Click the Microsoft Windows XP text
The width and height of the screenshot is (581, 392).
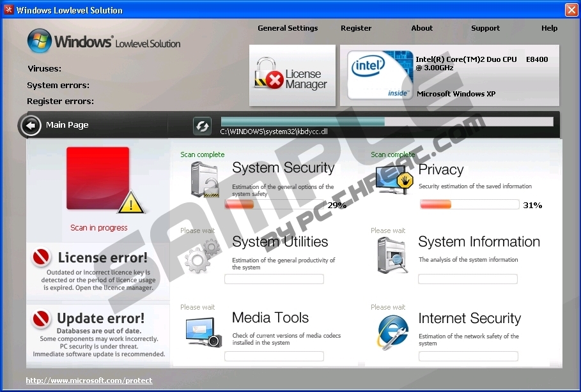[456, 94]
